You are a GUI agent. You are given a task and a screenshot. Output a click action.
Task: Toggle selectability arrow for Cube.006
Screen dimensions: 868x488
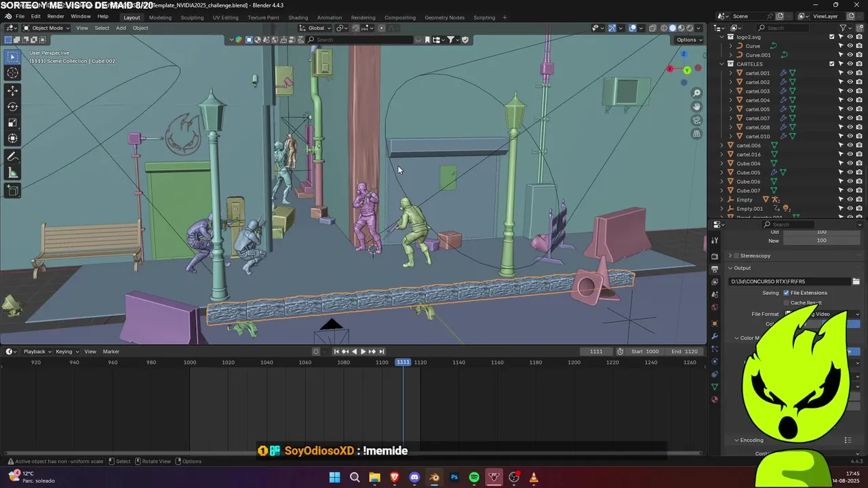click(841, 182)
